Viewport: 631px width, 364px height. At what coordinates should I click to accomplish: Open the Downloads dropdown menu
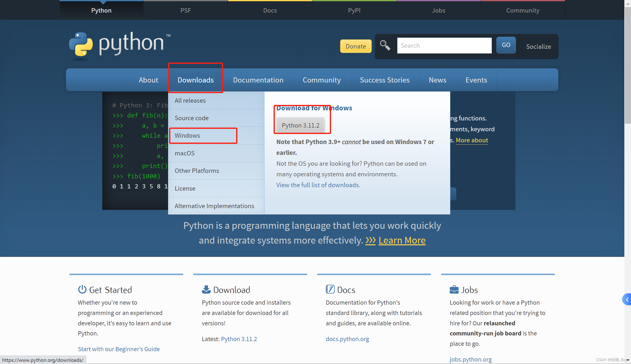tap(195, 80)
